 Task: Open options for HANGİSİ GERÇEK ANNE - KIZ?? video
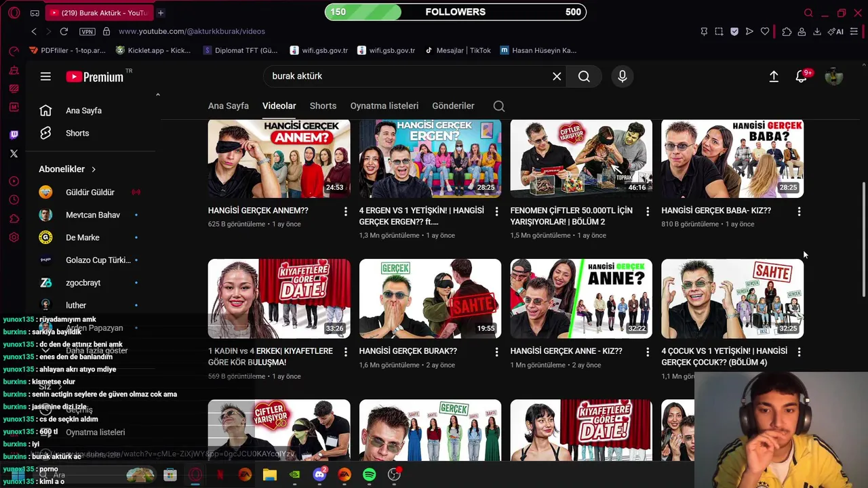(648, 352)
